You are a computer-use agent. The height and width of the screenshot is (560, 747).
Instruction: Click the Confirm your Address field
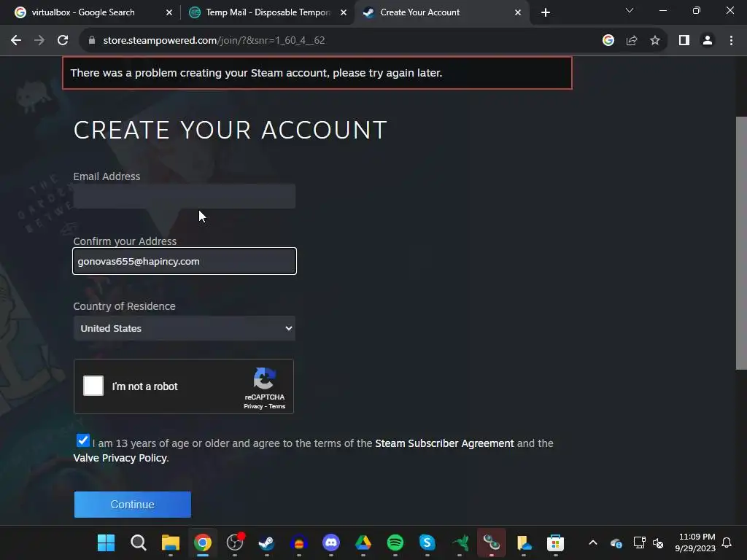point(185,261)
